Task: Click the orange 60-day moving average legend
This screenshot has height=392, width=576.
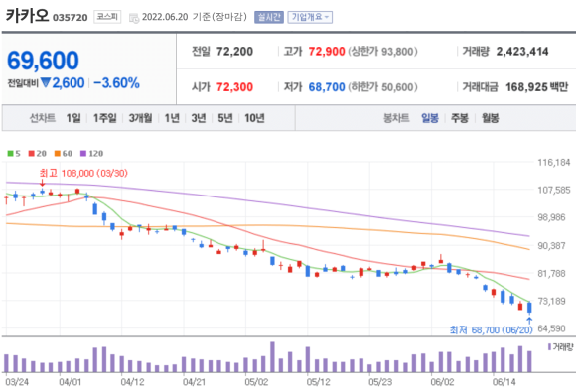Action: (x=64, y=154)
